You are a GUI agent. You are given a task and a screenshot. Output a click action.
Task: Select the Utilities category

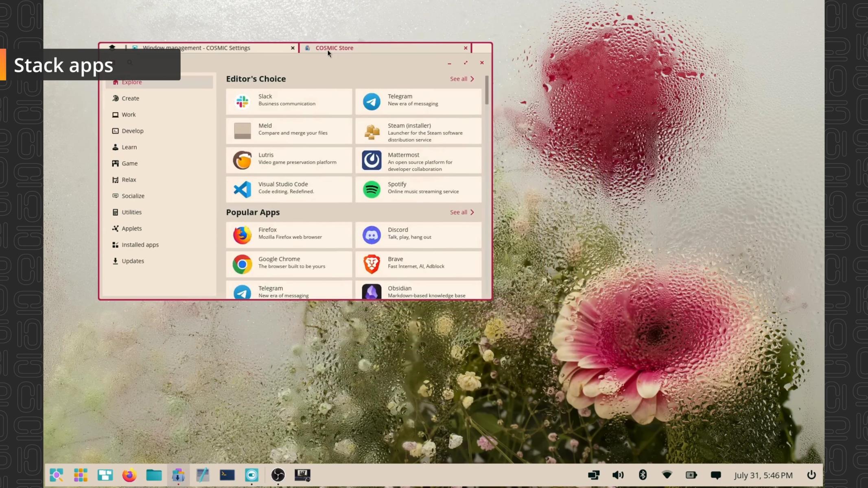click(x=159, y=212)
